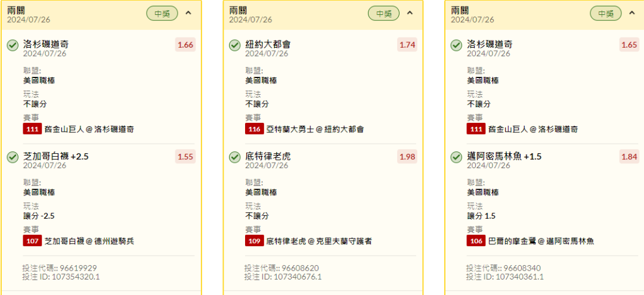
Task: Collapse the bet card with code 96608340
Action: (x=631, y=13)
